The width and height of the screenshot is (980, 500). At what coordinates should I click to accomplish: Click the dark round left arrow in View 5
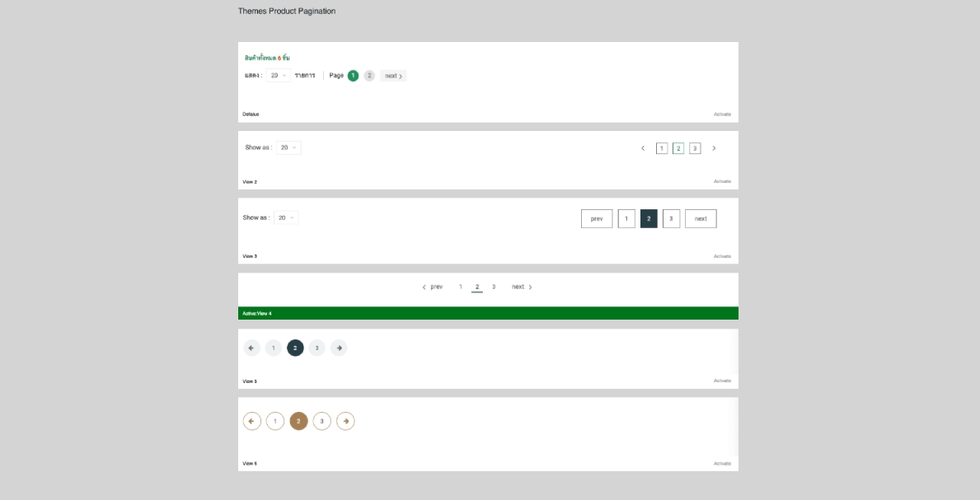tap(251, 348)
